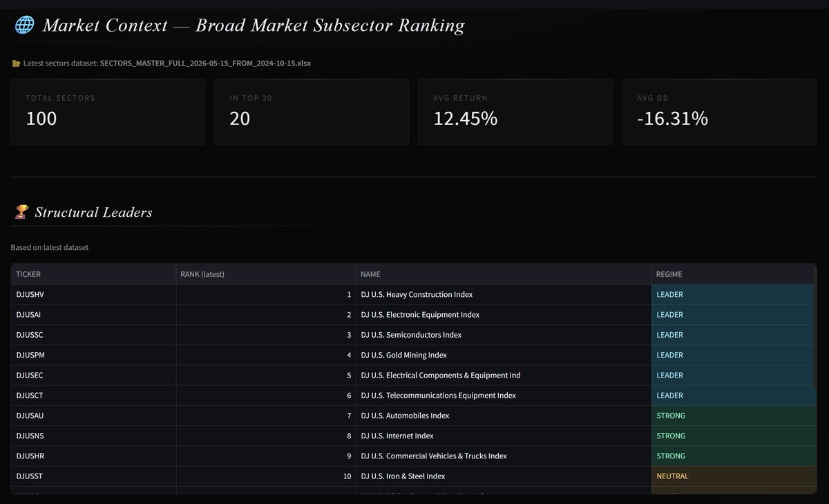The width and height of the screenshot is (829, 504).
Task: Click ticker cell DJUSSC
Action: (x=93, y=335)
